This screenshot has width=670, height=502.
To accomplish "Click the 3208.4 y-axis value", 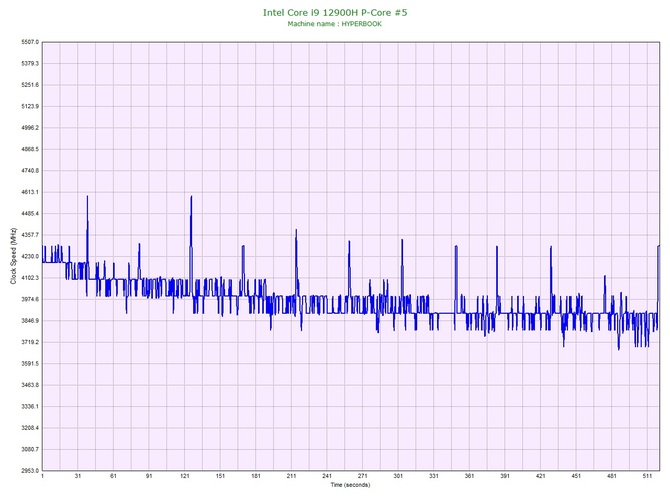I will click(30, 428).
